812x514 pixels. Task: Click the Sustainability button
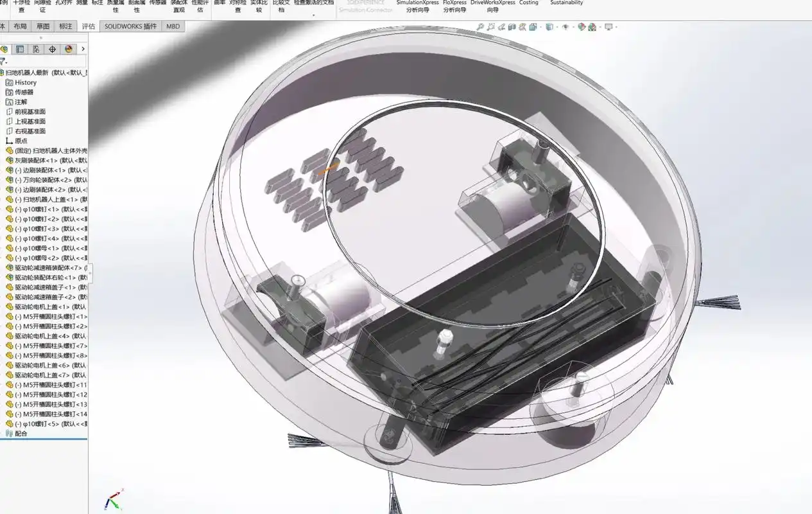click(567, 3)
